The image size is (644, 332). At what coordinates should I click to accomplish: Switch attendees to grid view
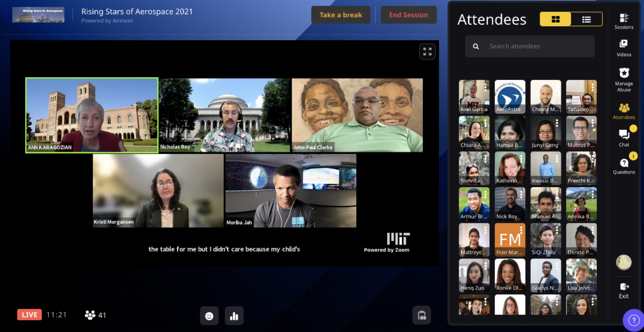(x=555, y=19)
